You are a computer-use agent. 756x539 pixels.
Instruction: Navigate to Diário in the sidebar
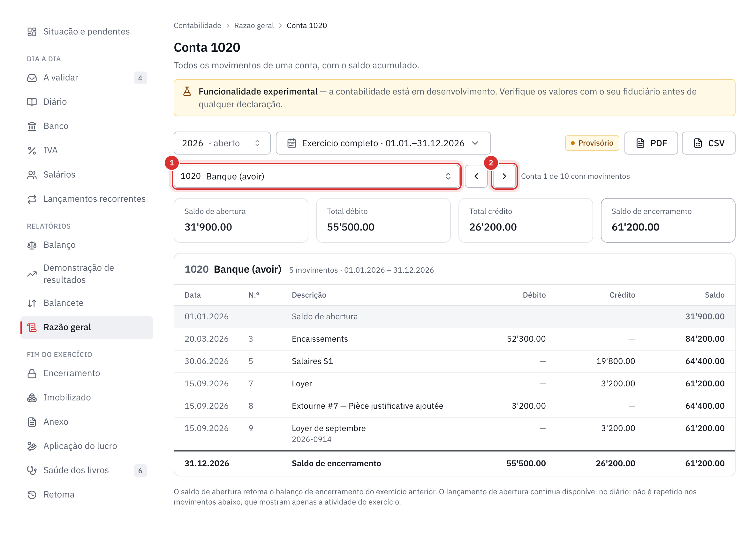(x=87, y=102)
